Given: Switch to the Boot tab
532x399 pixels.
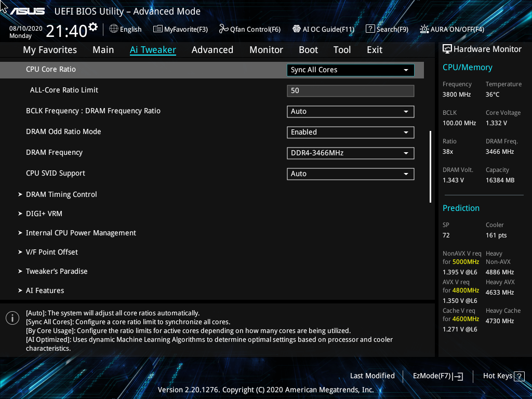Looking at the screenshot, I should point(308,49).
